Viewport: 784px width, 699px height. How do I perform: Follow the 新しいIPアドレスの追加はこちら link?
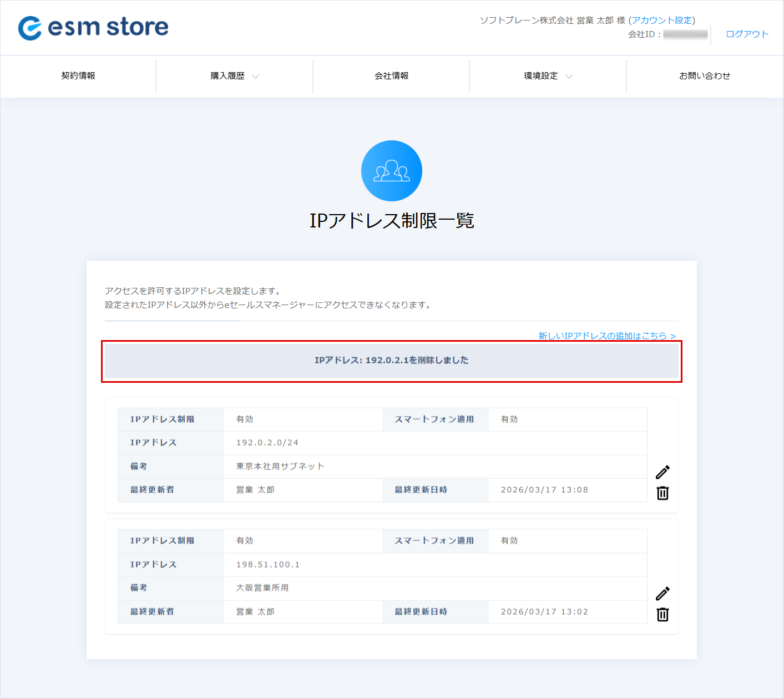607,336
